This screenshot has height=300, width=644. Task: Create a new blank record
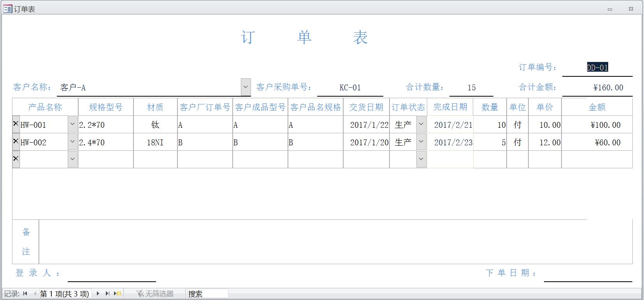tap(118, 294)
